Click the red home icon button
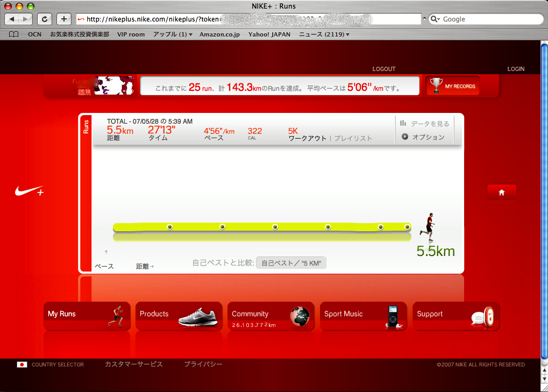The image size is (548, 392). (502, 192)
